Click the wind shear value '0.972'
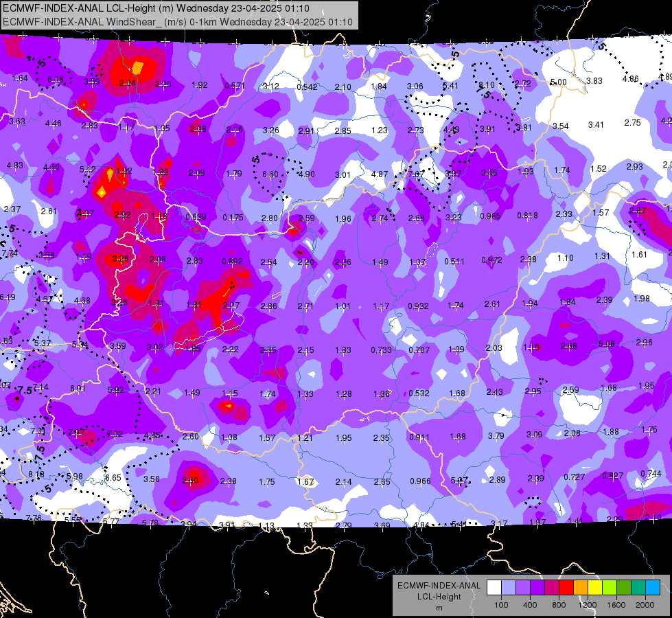 (491, 260)
